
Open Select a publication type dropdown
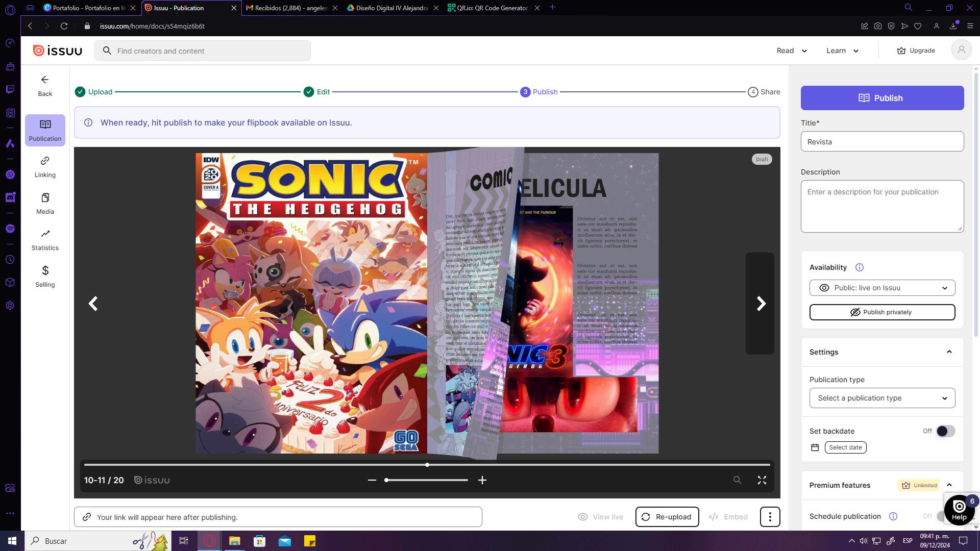tap(881, 398)
